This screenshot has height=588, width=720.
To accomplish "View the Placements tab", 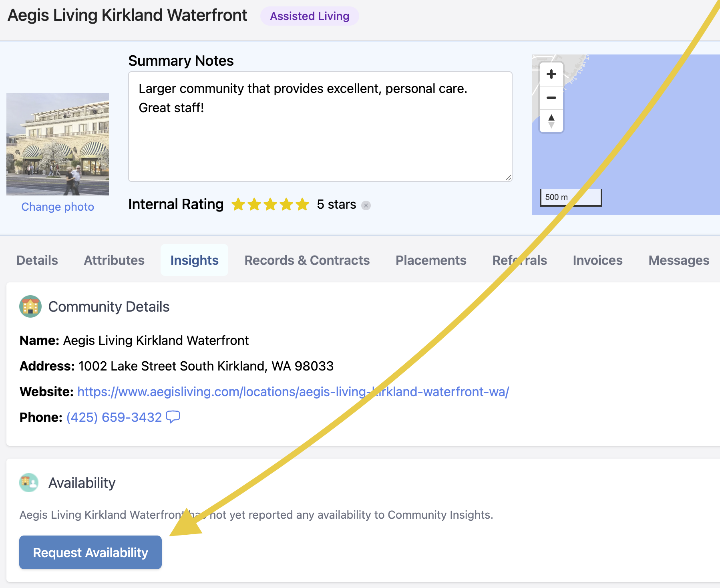I will pos(431,260).
